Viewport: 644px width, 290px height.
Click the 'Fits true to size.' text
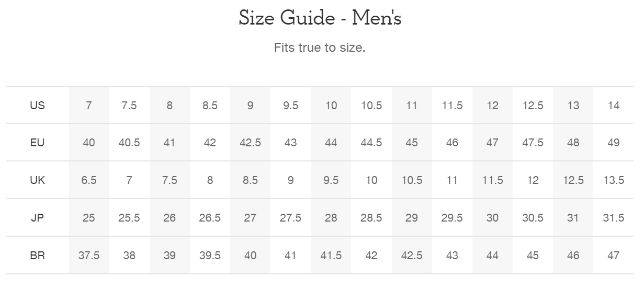coord(320,48)
